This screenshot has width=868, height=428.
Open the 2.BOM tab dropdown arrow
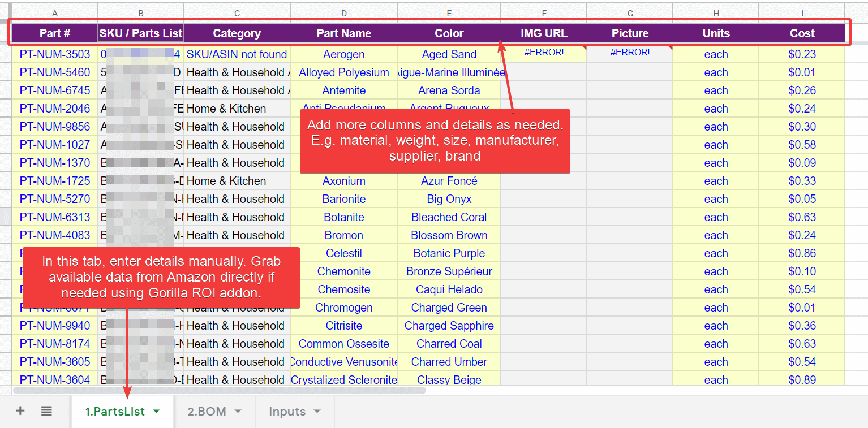(238, 411)
